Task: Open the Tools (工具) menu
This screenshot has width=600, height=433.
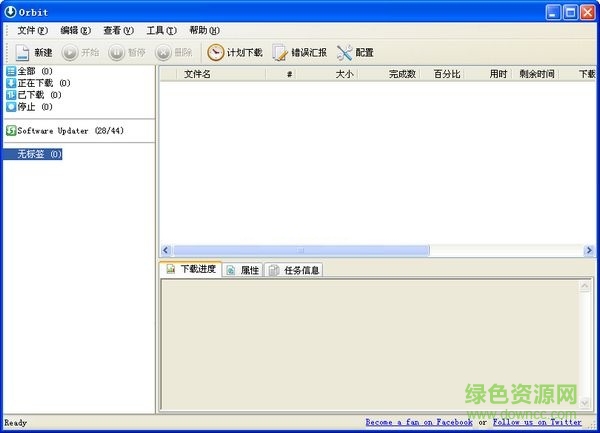Action: pyautogui.click(x=161, y=30)
